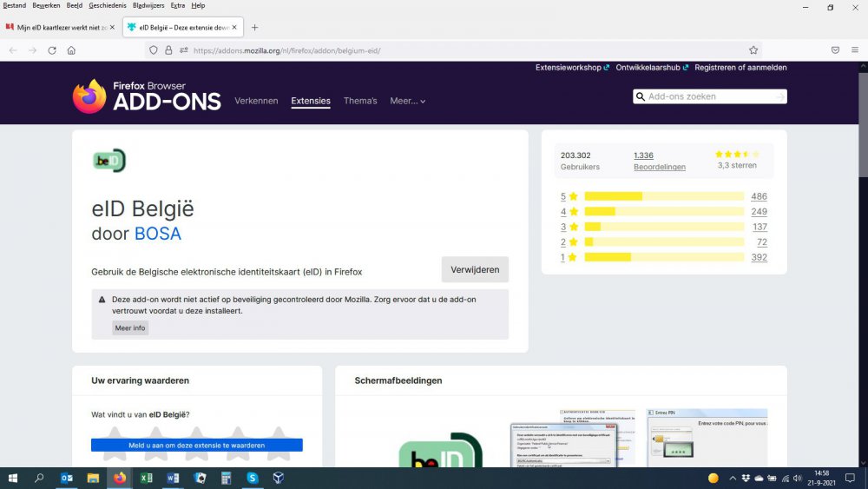The image size is (868, 489).
Task: Go back with the browser back arrow
Action: (13, 50)
